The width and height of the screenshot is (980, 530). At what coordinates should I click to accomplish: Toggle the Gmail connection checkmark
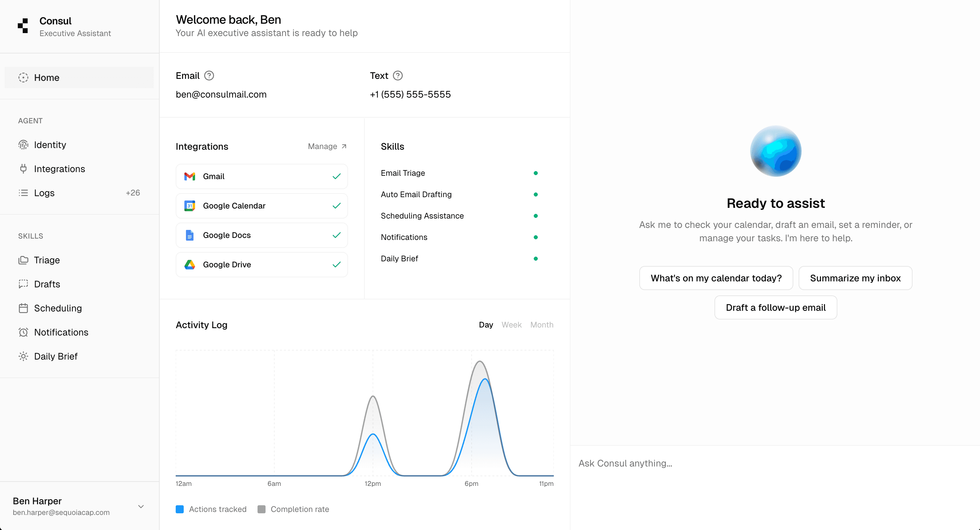pos(336,176)
